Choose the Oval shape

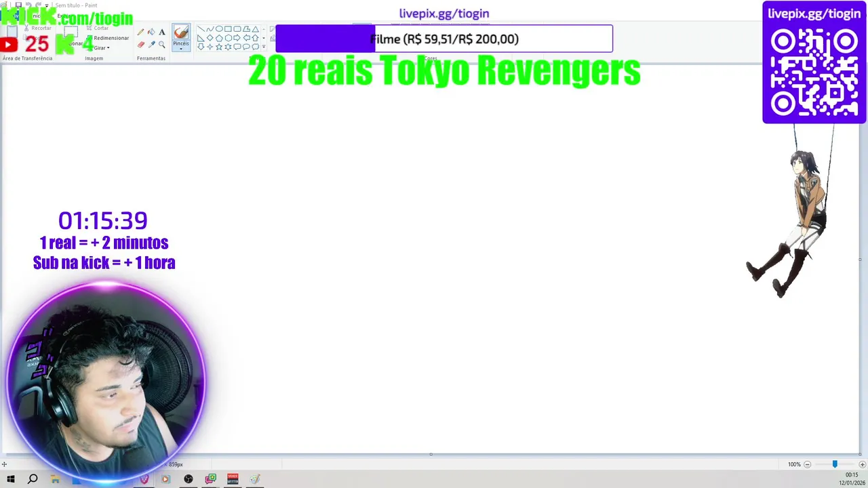coord(219,28)
